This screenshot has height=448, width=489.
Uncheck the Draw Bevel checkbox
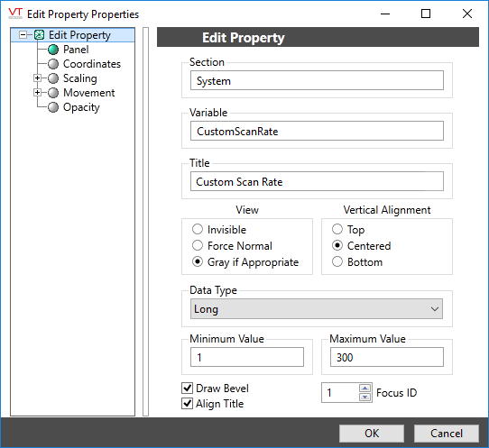(187, 389)
